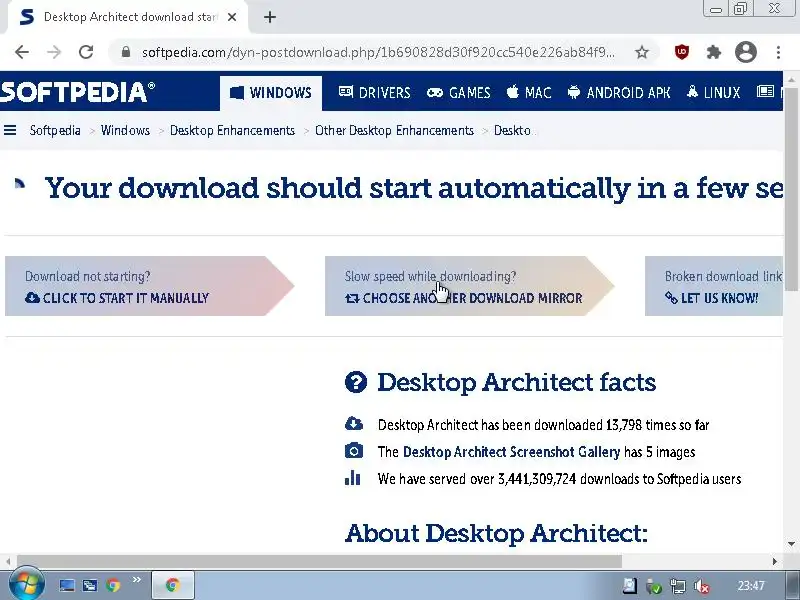Click the Softpedia logo
This screenshot has width=800, height=600.
(x=78, y=92)
